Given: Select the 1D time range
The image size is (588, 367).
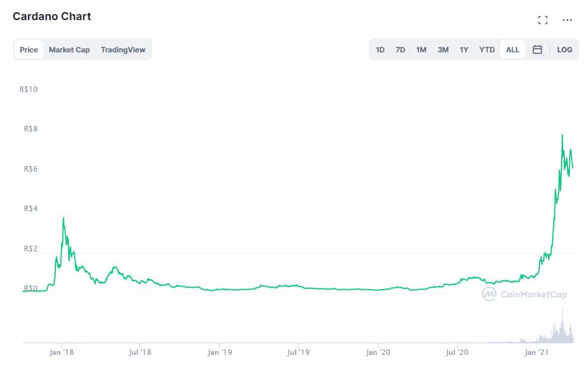Looking at the screenshot, I should [380, 49].
